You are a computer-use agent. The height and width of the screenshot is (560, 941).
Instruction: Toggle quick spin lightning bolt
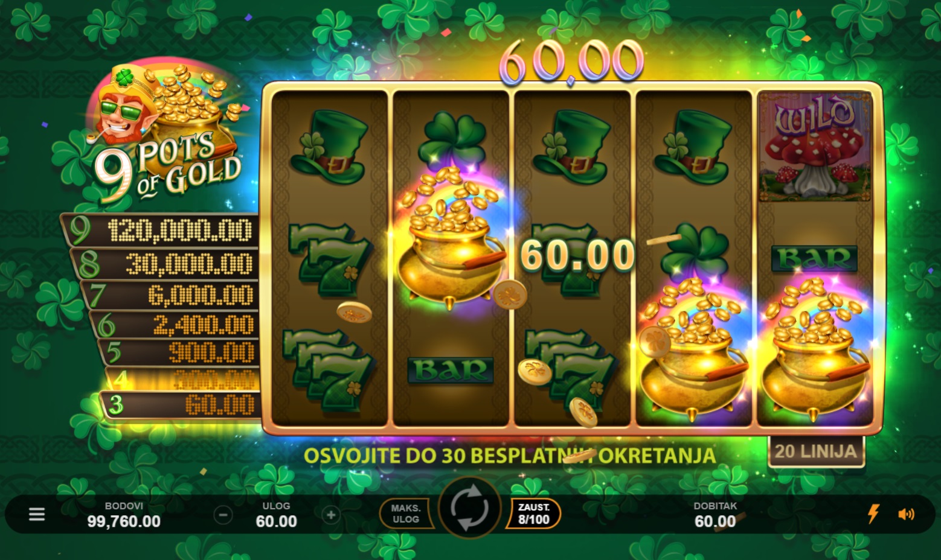point(873,514)
